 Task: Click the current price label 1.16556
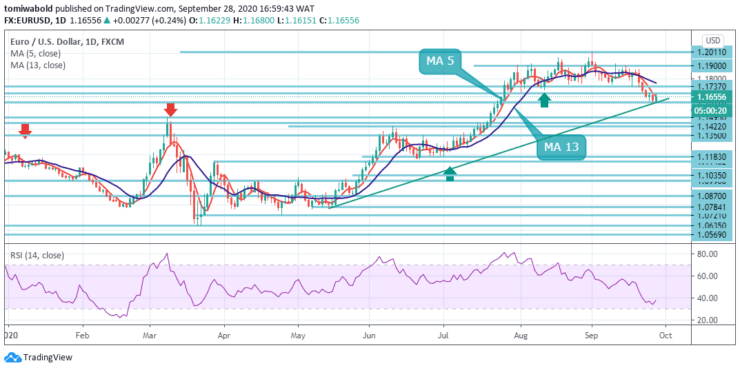(713, 97)
